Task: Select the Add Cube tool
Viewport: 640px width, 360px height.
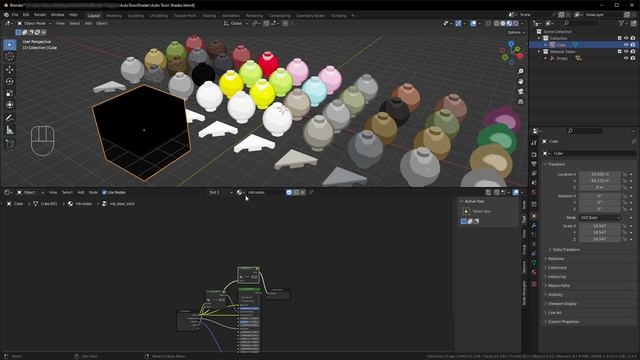Action: point(10,143)
